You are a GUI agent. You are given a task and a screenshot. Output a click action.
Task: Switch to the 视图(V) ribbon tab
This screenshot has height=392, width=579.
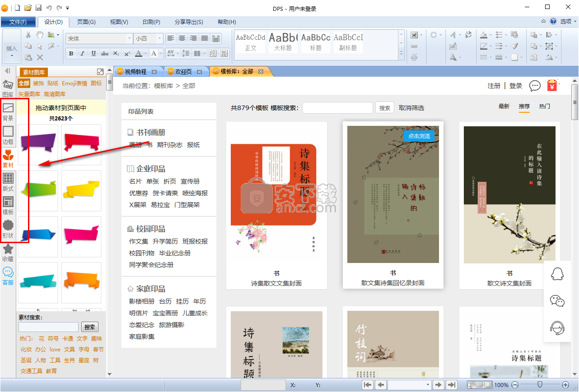(x=119, y=22)
